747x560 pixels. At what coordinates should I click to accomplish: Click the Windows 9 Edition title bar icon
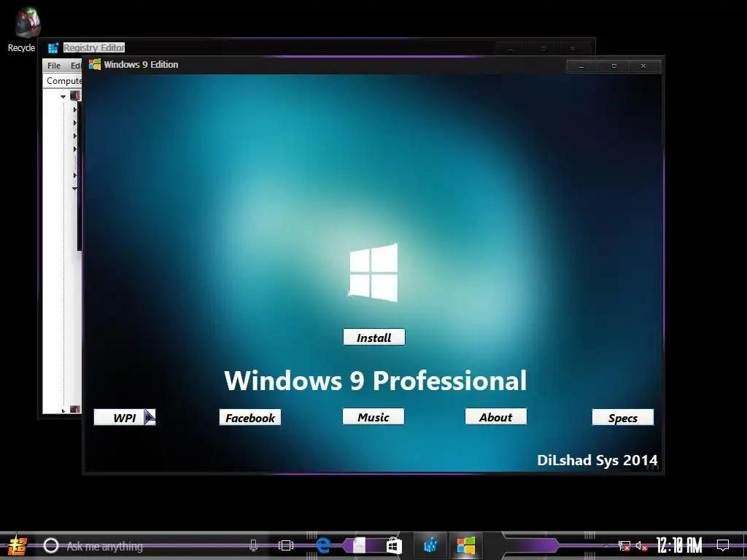(95, 64)
